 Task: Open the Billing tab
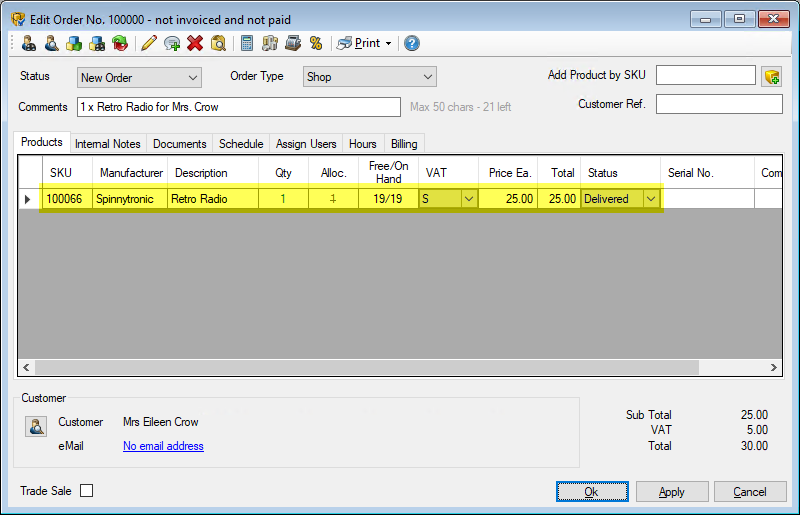pos(404,144)
